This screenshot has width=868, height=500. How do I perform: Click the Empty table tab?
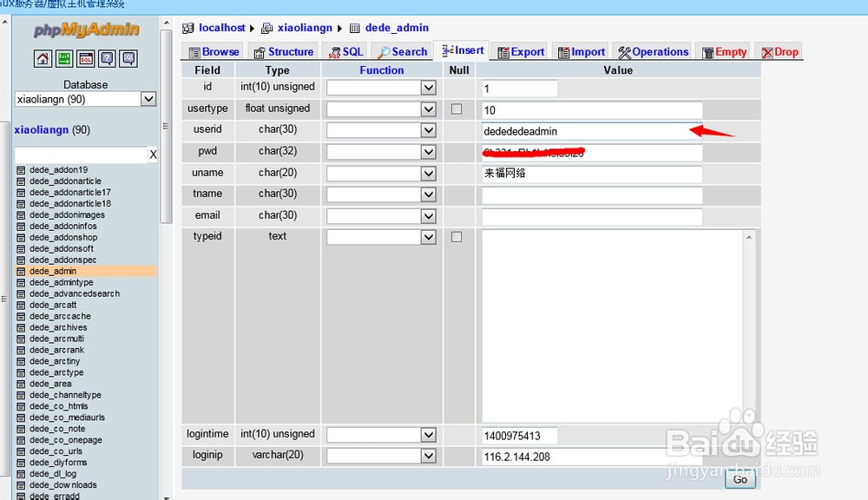724,52
